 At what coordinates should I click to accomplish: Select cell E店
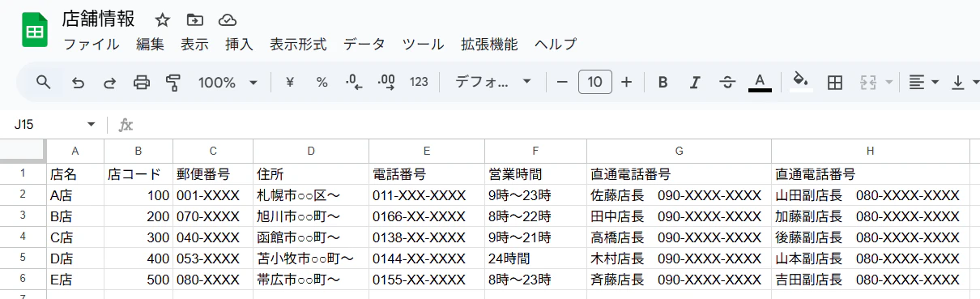point(75,279)
